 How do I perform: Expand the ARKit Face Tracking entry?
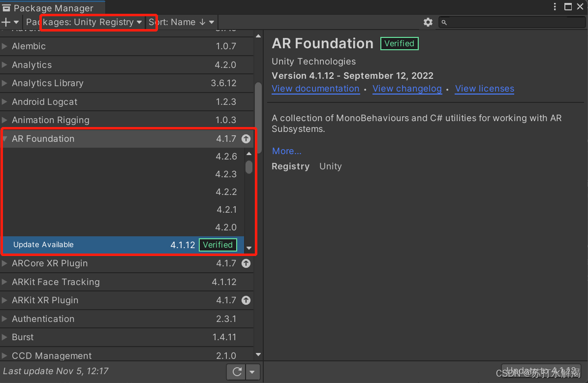point(4,282)
